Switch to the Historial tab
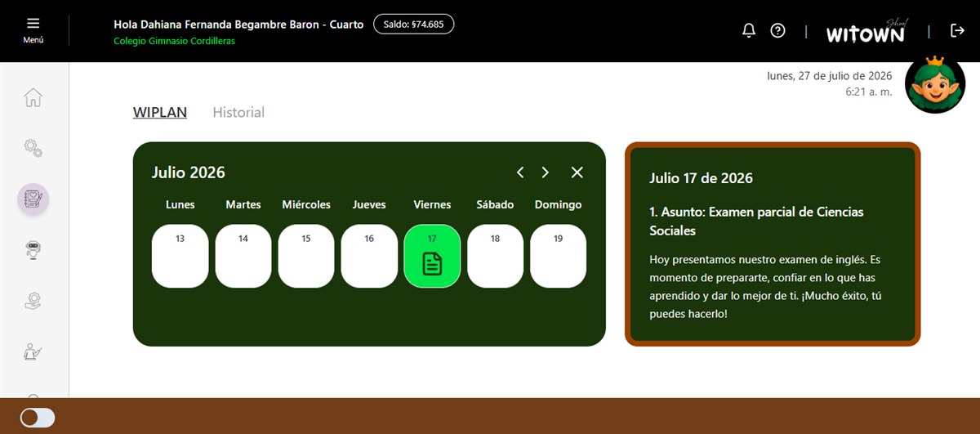This screenshot has height=434, width=980. [x=238, y=112]
